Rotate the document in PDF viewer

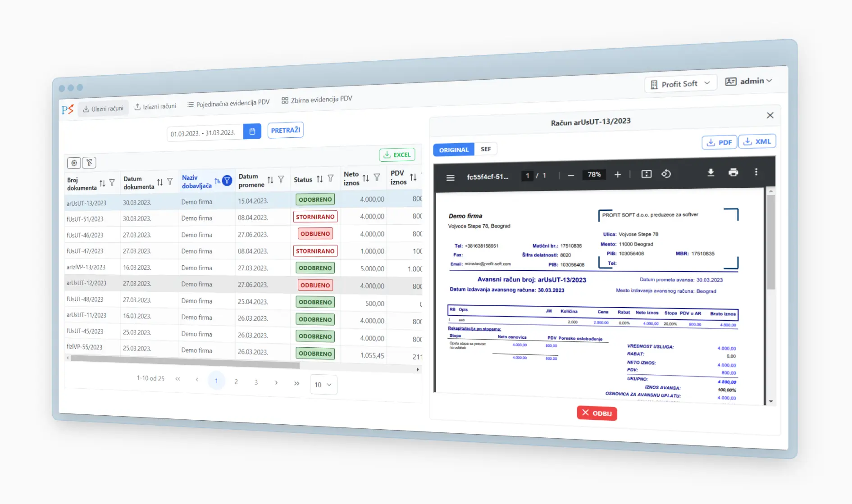[666, 174]
